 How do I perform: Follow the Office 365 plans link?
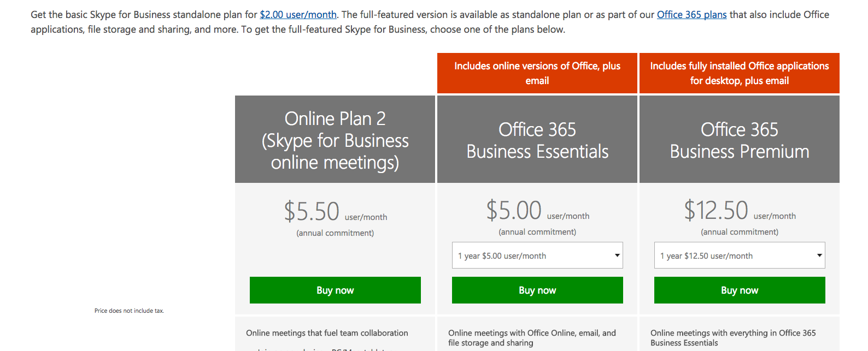(x=691, y=15)
